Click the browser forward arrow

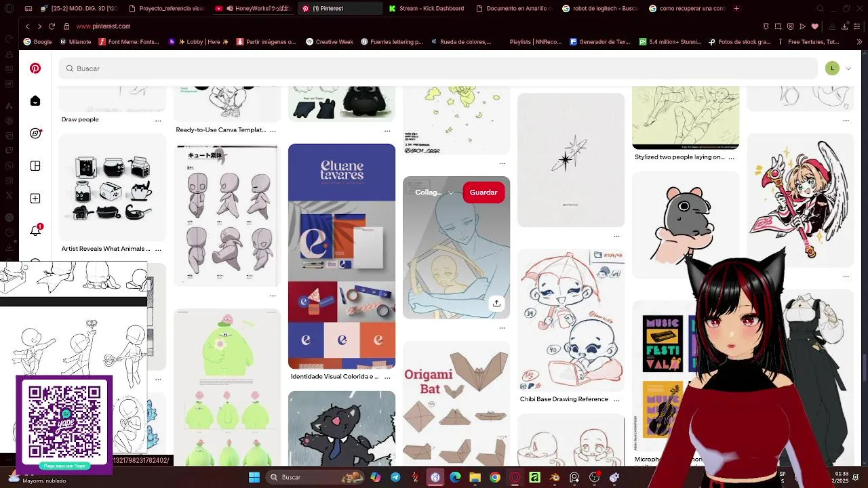tap(39, 26)
